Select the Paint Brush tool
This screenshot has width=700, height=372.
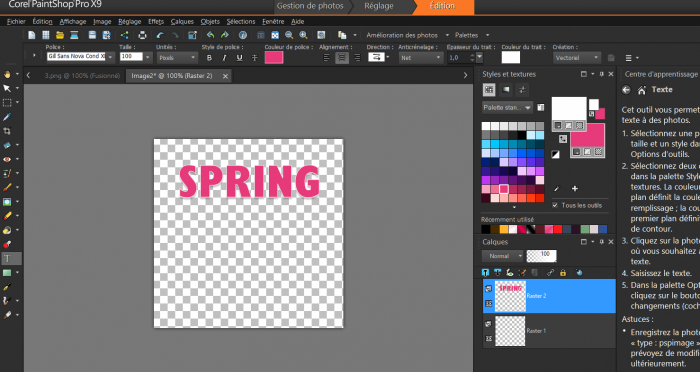(x=7, y=188)
